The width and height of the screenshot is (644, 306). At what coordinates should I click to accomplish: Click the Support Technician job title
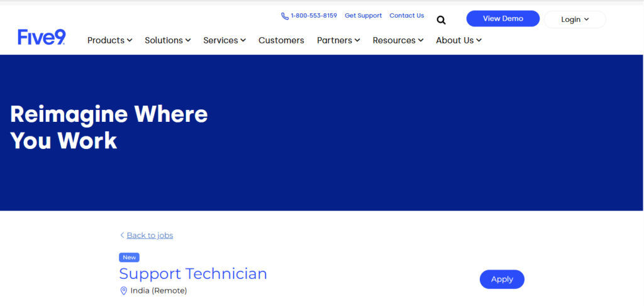[193, 273]
